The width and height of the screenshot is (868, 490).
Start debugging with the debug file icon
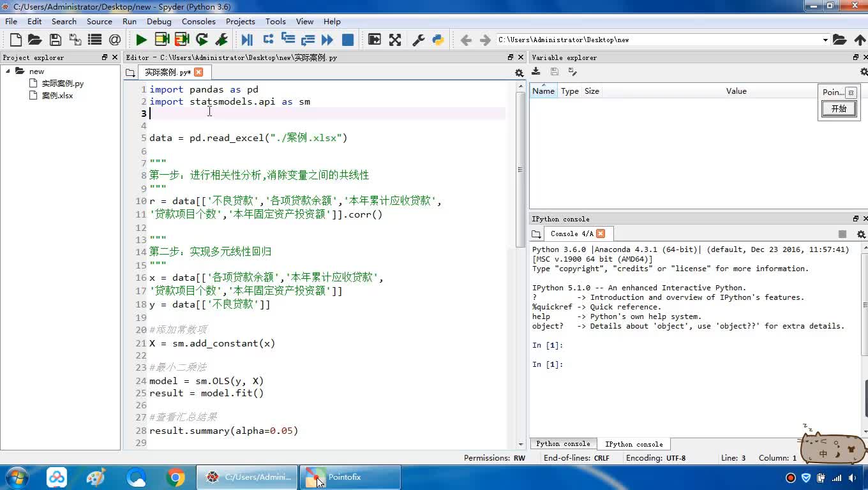tap(247, 40)
